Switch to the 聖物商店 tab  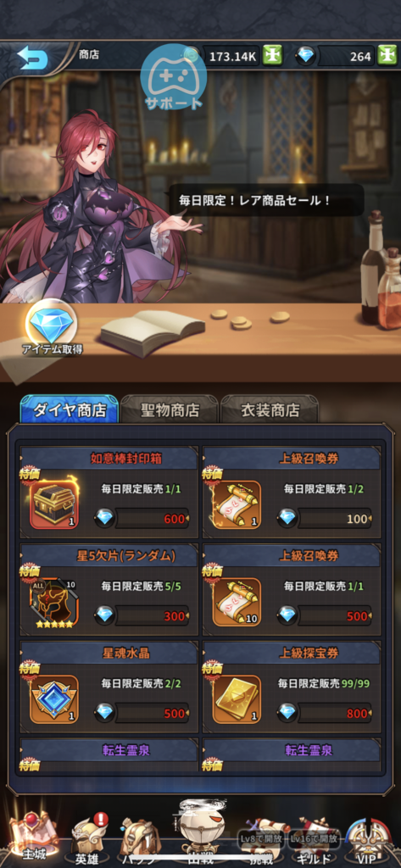[x=169, y=410]
